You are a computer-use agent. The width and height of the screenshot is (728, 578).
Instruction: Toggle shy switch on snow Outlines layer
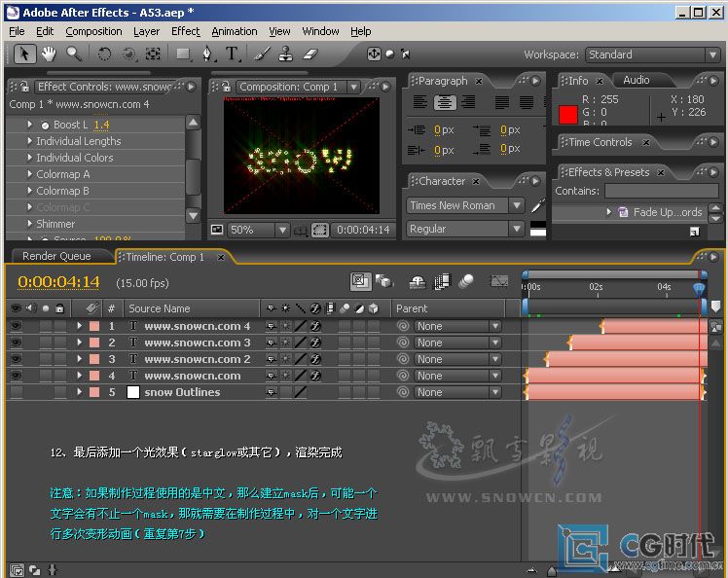point(272,392)
